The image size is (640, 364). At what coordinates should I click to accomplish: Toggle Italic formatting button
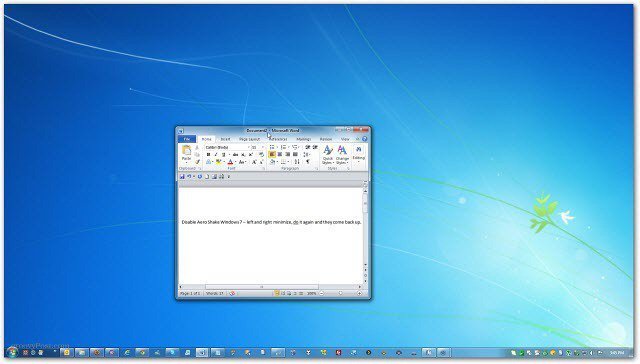point(216,155)
